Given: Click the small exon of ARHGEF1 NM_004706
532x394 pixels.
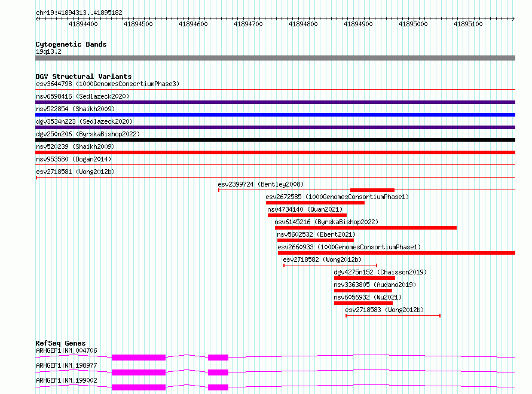Looking at the screenshot, I should [x=218, y=358].
